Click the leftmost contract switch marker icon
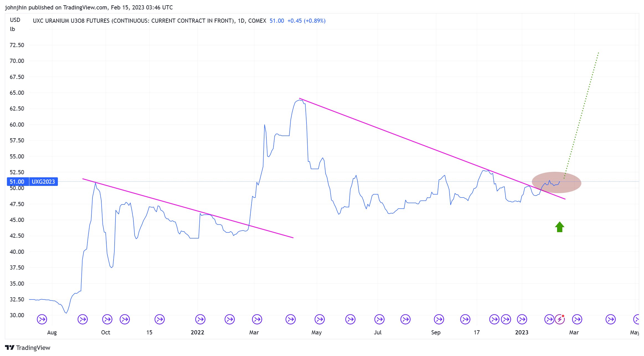This screenshot has height=356, width=644. [x=42, y=319]
